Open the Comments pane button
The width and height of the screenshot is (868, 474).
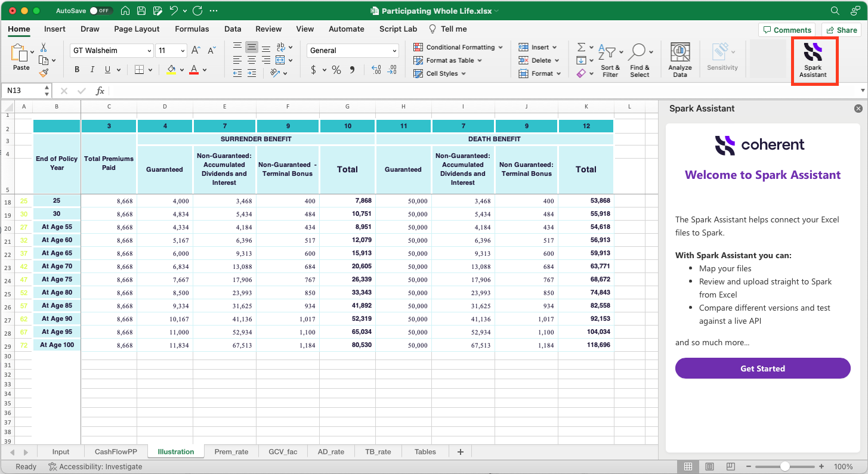coord(787,30)
